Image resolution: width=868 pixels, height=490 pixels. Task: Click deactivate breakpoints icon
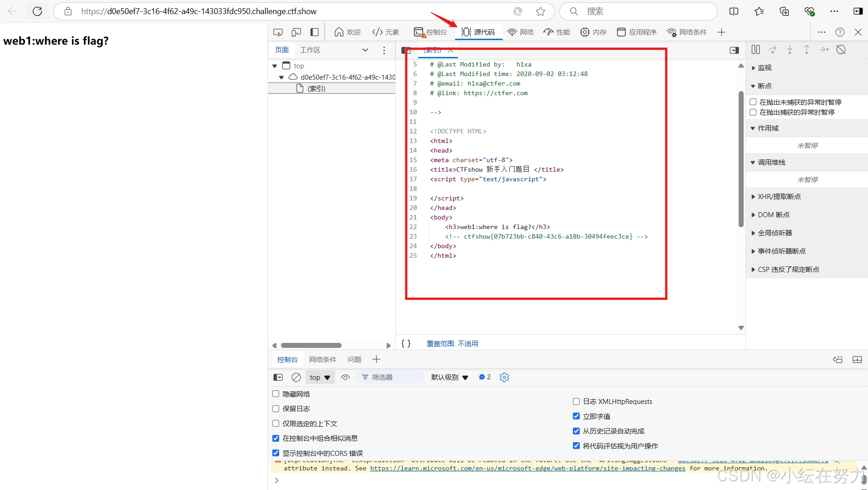(841, 50)
